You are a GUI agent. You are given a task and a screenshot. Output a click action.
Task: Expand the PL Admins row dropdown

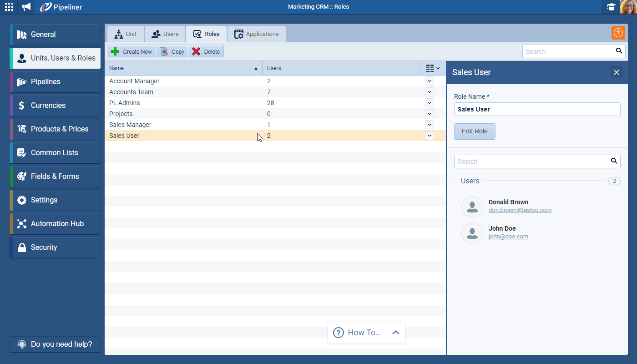tap(429, 103)
